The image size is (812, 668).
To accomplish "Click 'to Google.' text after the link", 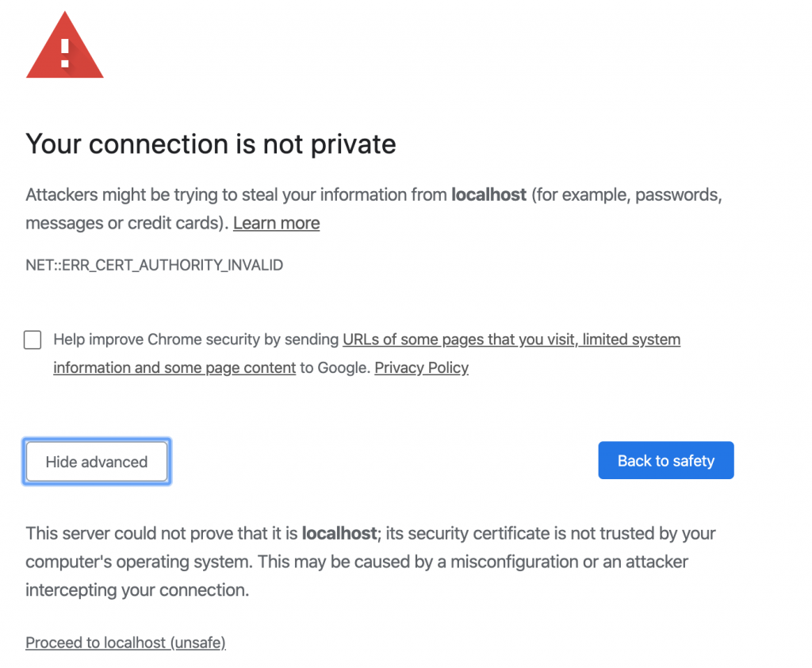I will (x=335, y=367).
